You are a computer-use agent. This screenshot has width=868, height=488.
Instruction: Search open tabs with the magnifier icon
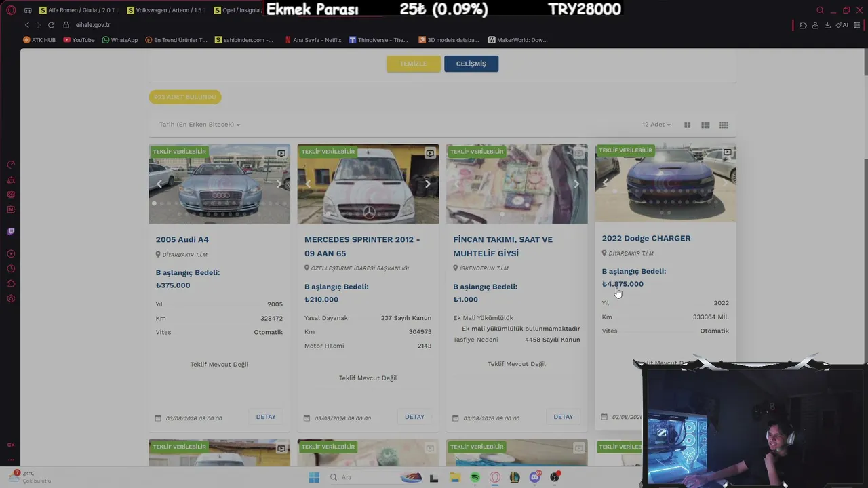click(820, 10)
